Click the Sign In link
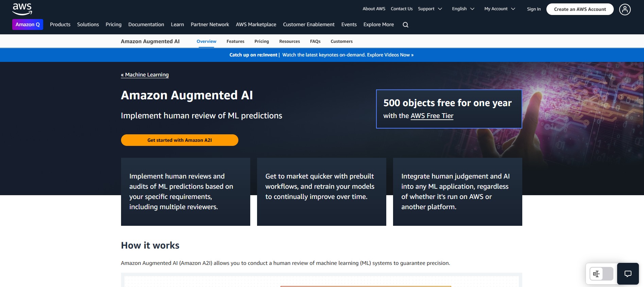Viewport: 644px width, 287px height. (x=534, y=9)
